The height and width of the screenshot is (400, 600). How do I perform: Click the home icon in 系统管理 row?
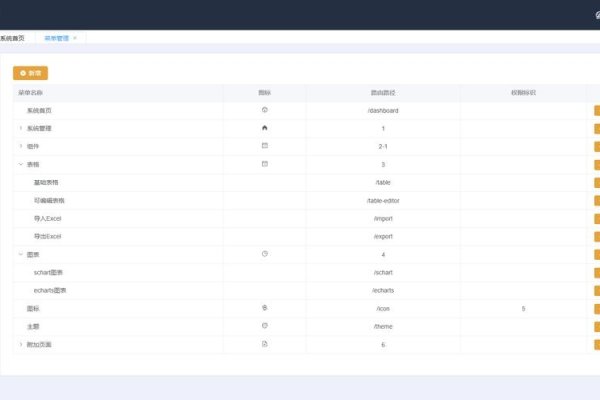265,128
